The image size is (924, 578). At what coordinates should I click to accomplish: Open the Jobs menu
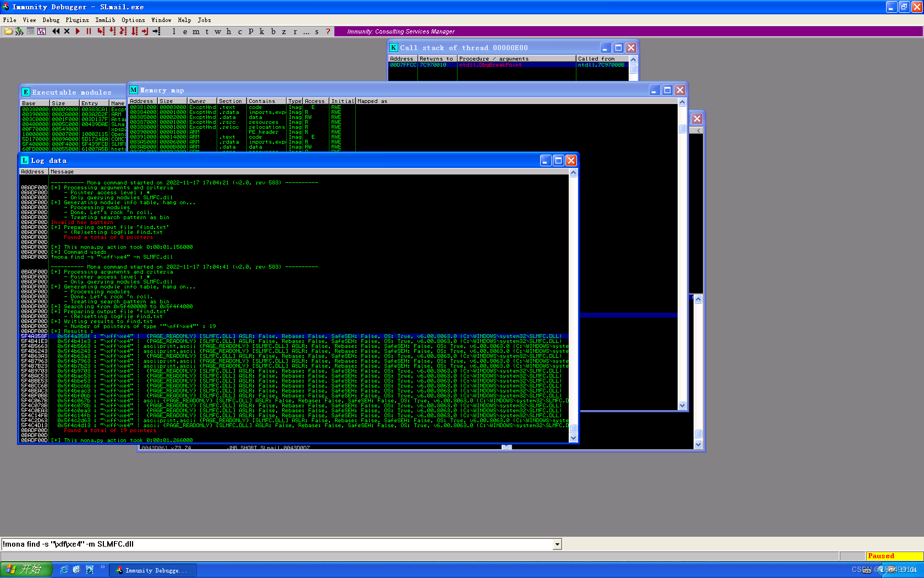204,20
